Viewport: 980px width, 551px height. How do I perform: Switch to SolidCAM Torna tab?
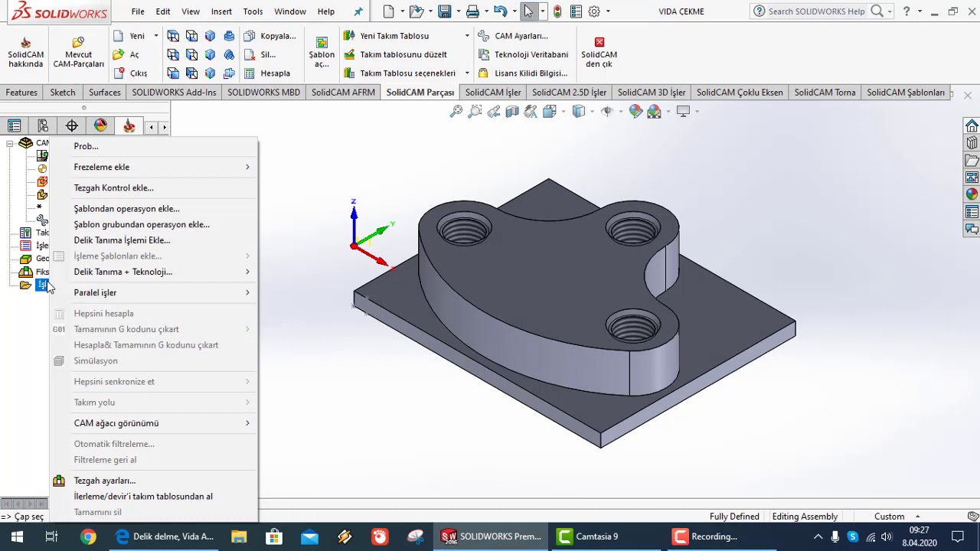(825, 93)
